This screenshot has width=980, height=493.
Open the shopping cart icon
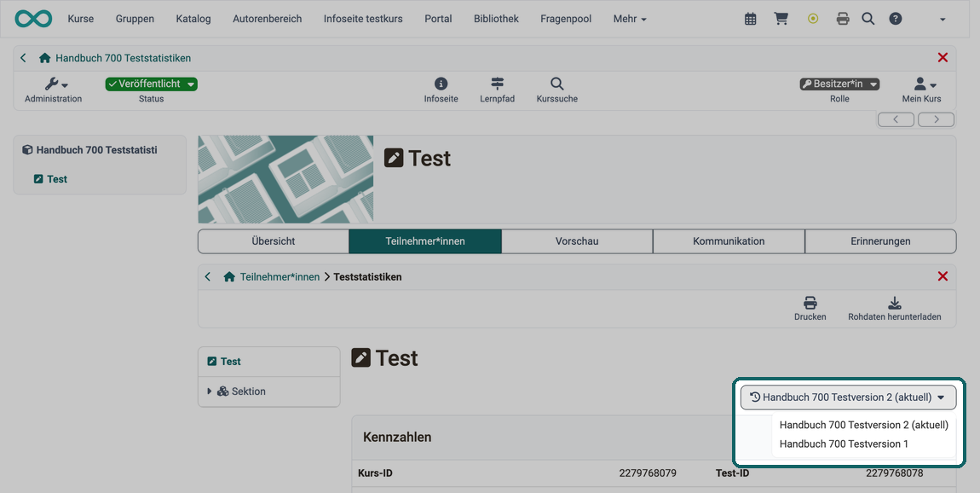coord(781,19)
